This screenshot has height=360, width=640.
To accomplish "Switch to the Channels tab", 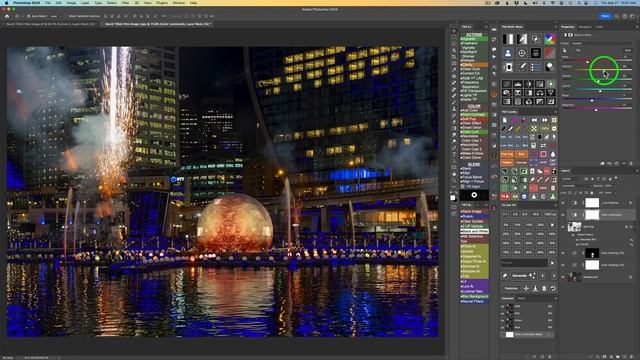I will pos(507,298).
